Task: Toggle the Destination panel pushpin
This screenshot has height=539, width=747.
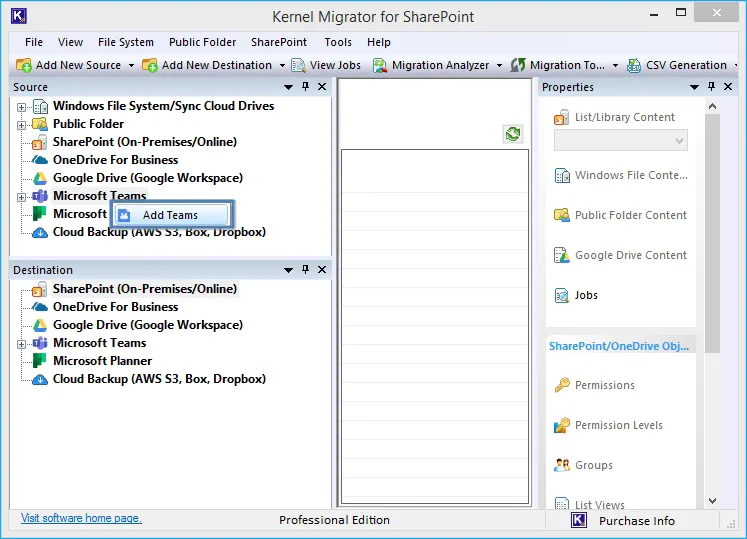Action: [x=305, y=270]
